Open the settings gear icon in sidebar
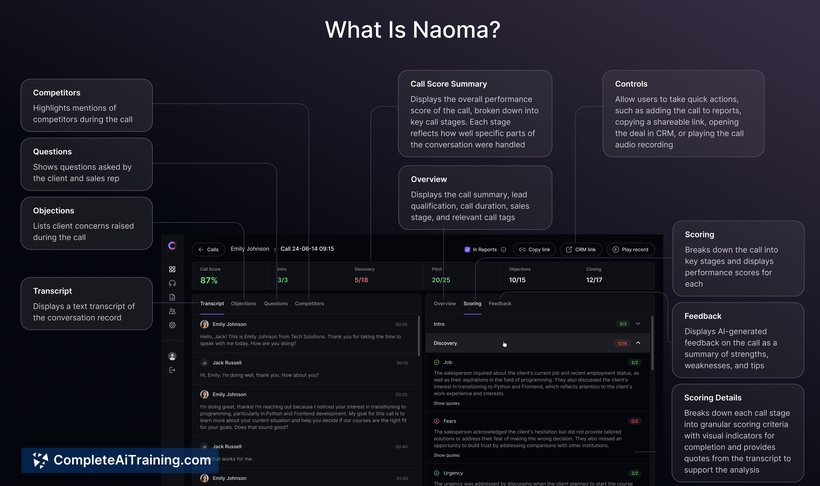 (172, 325)
